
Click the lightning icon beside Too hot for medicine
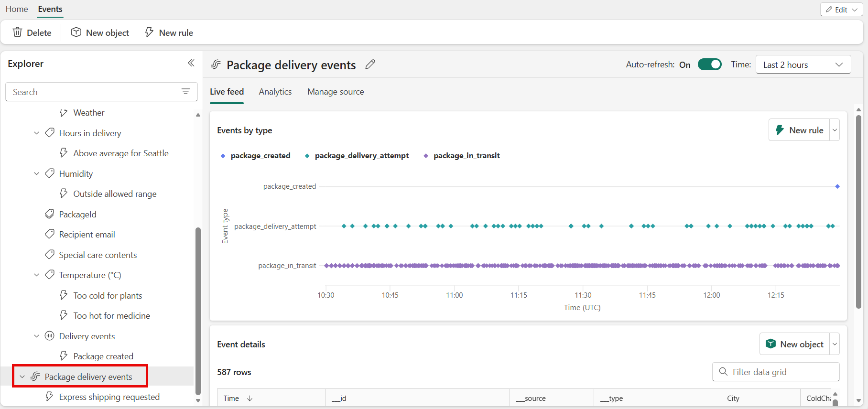pyautogui.click(x=64, y=315)
